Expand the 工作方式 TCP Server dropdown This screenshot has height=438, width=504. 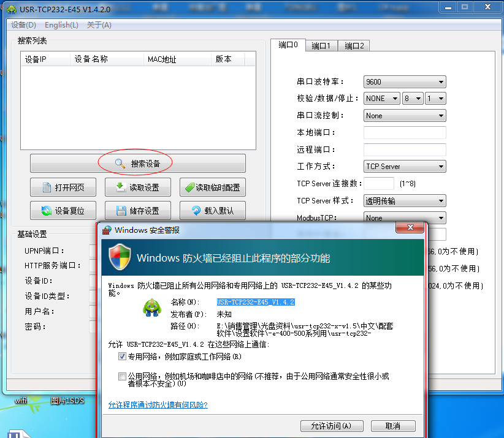(405, 167)
